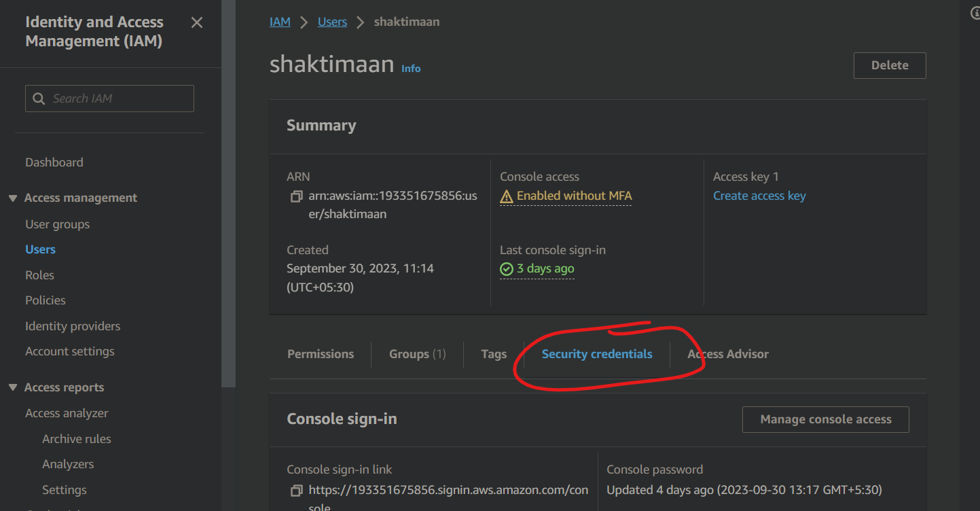Open the Permissions tab
This screenshot has width=980, height=511.
(321, 354)
